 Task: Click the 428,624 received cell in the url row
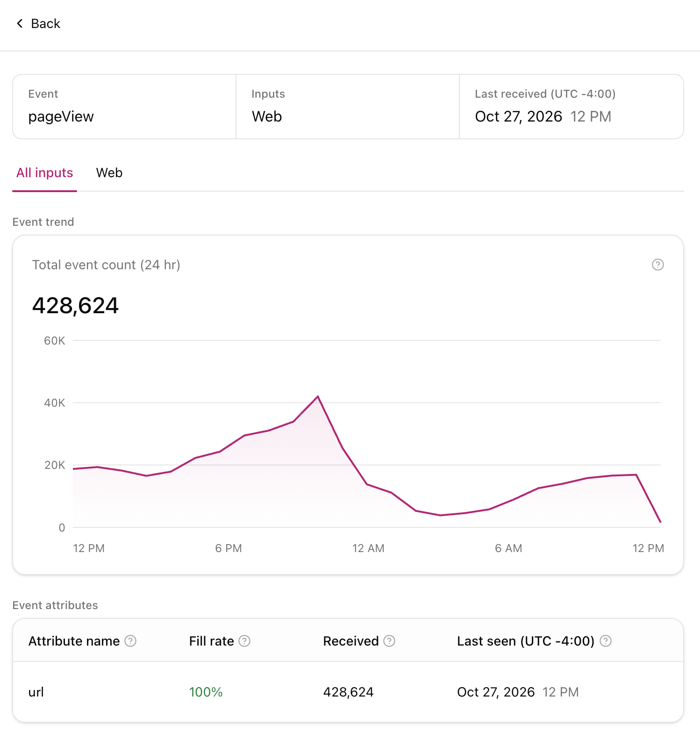348,692
